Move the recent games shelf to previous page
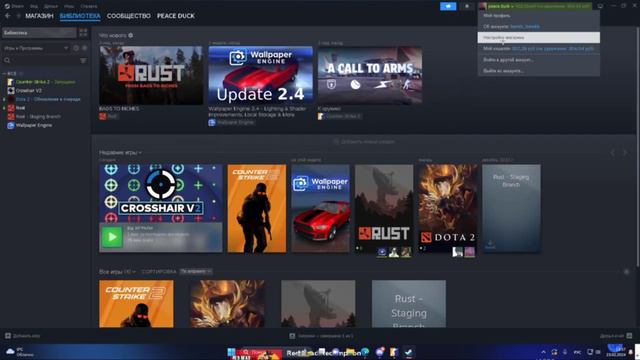This screenshot has height=360, width=640. tap(613, 153)
